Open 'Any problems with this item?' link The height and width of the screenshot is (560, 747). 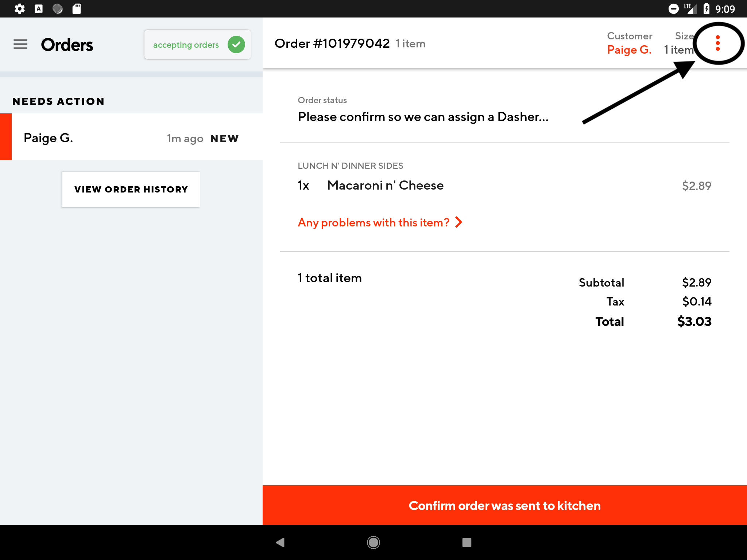[373, 222]
